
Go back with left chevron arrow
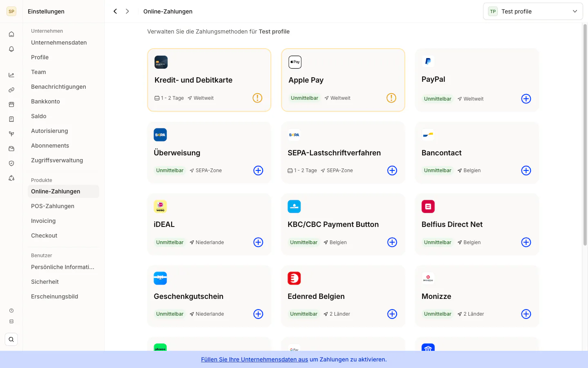click(115, 11)
